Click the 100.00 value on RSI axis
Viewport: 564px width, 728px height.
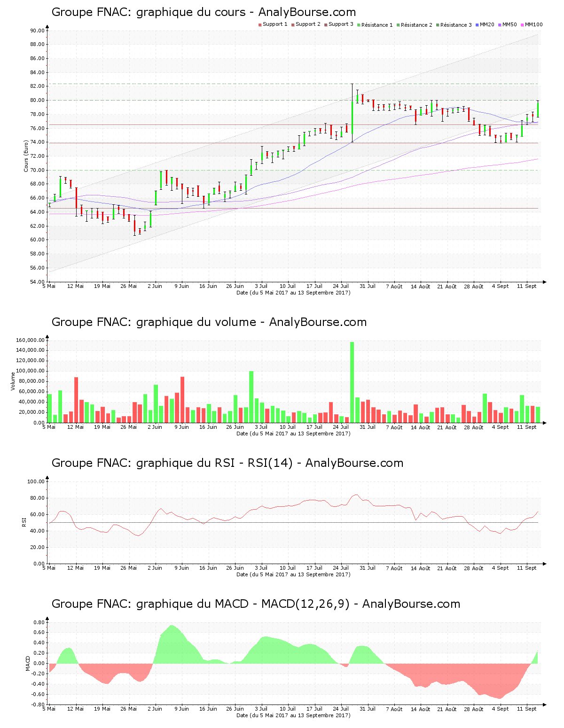pyautogui.click(x=36, y=481)
